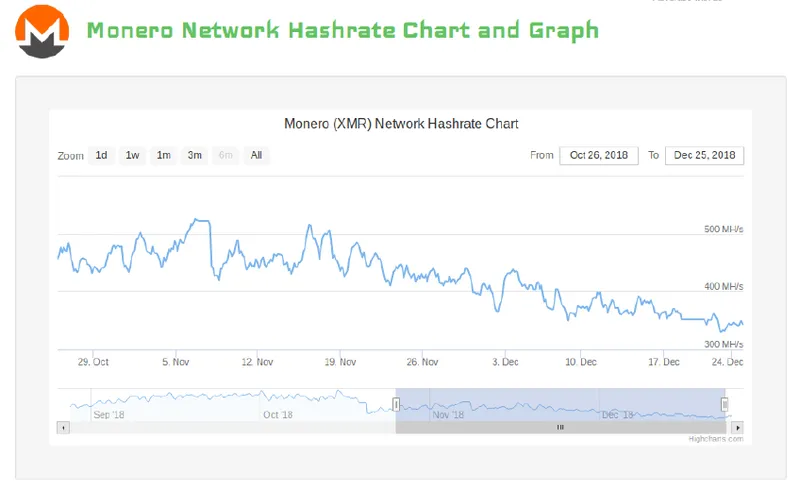The image size is (800, 491).
Task: Click the Monero Network Hashrate Chart heading
Action: click(x=342, y=31)
